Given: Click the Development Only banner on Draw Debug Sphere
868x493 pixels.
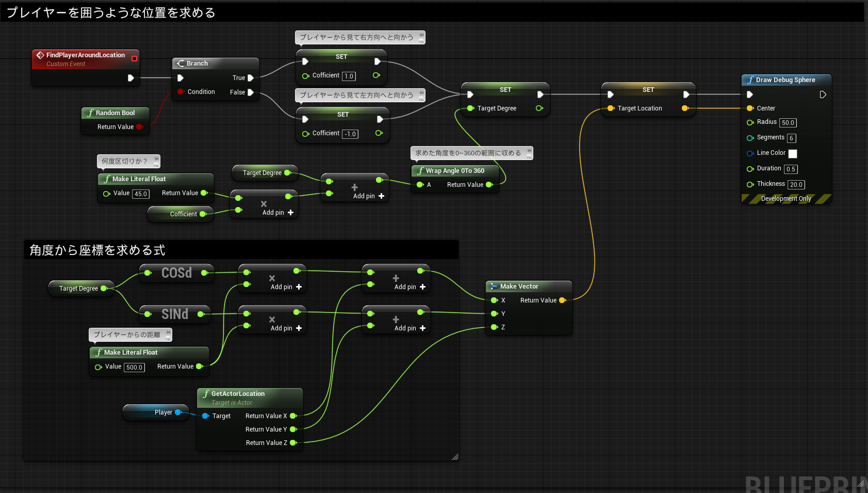Looking at the screenshot, I should 786,198.
